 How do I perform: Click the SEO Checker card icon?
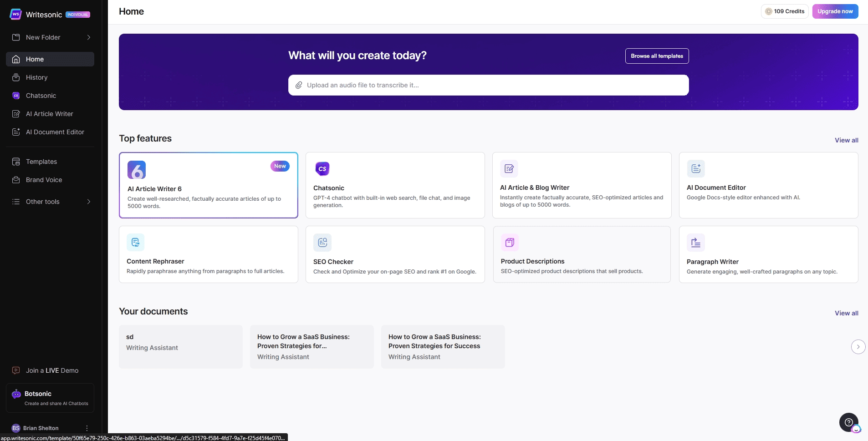click(x=322, y=243)
